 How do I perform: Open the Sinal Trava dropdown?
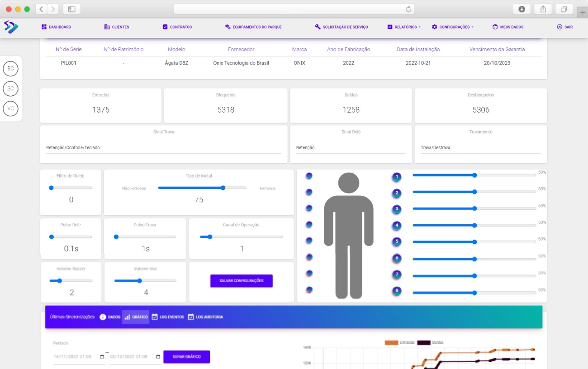pos(163,148)
